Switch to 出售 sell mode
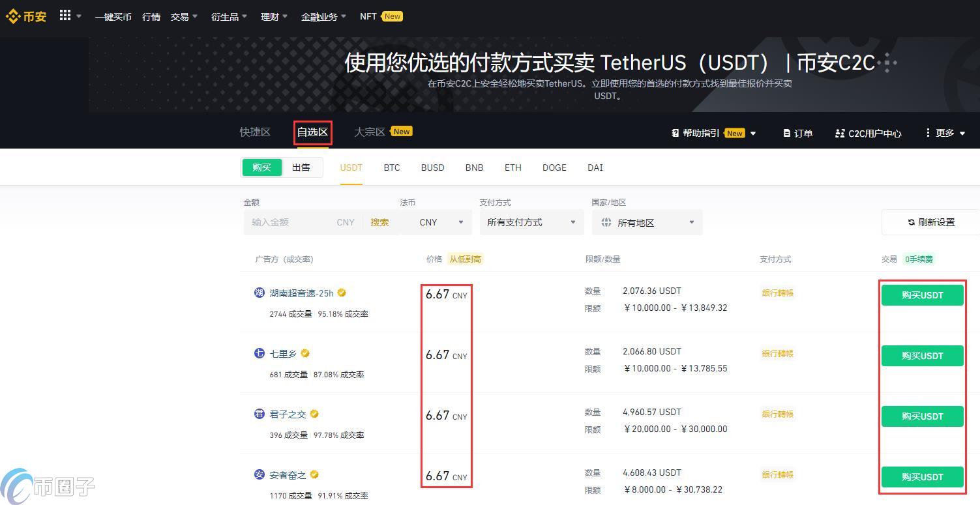 click(301, 167)
